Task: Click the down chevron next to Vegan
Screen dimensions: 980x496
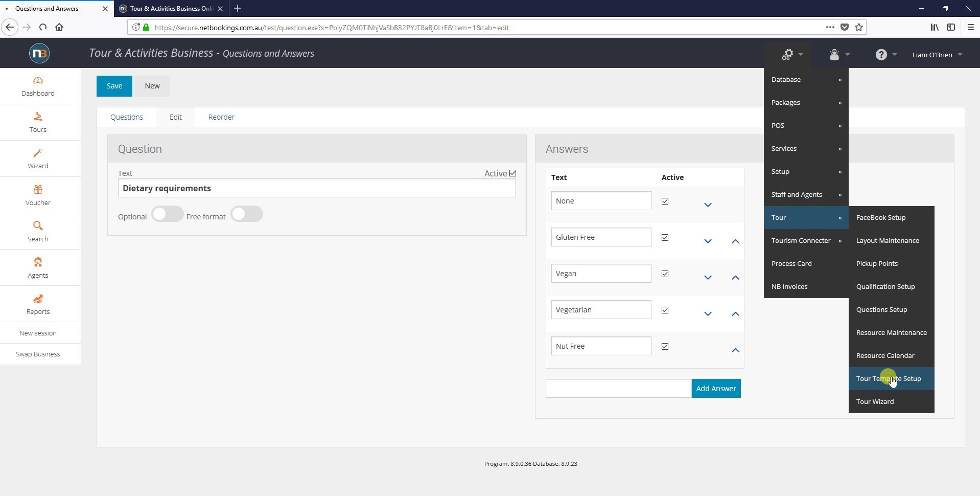Action: click(x=708, y=278)
